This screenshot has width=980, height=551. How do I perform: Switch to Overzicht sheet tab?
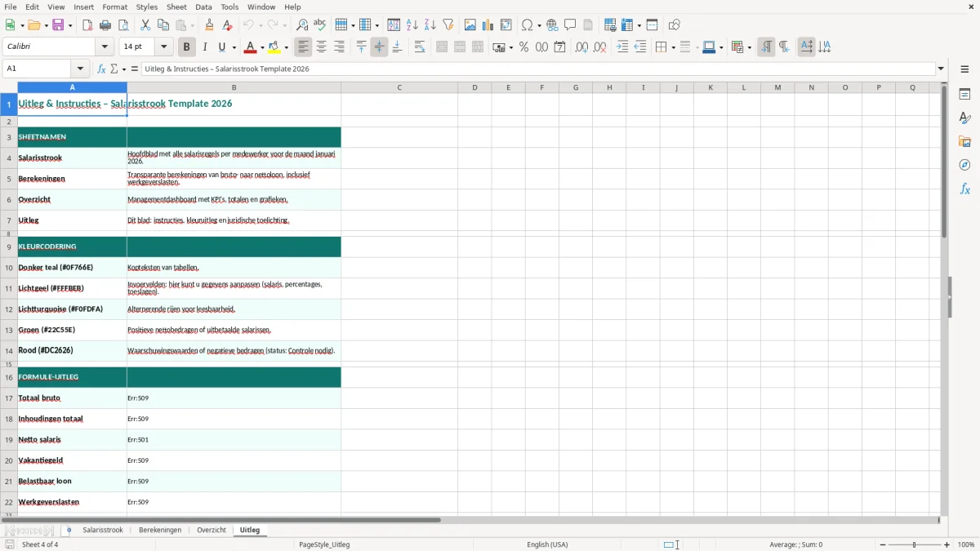(212, 531)
